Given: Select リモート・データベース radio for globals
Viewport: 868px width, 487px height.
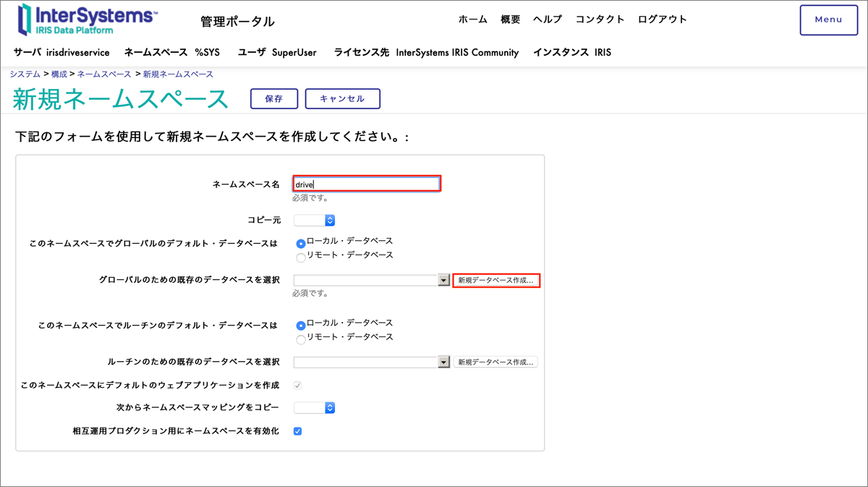Looking at the screenshot, I should [x=301, y=258].
